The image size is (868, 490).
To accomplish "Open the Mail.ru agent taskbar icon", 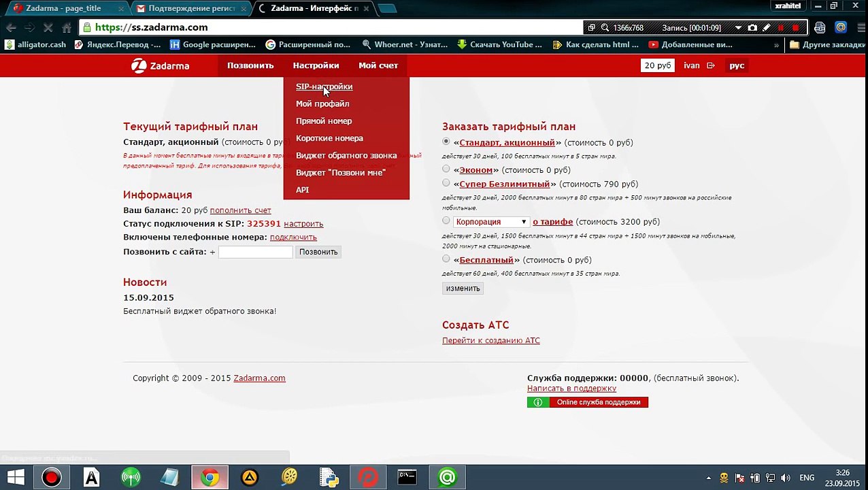I will (447, 478).
